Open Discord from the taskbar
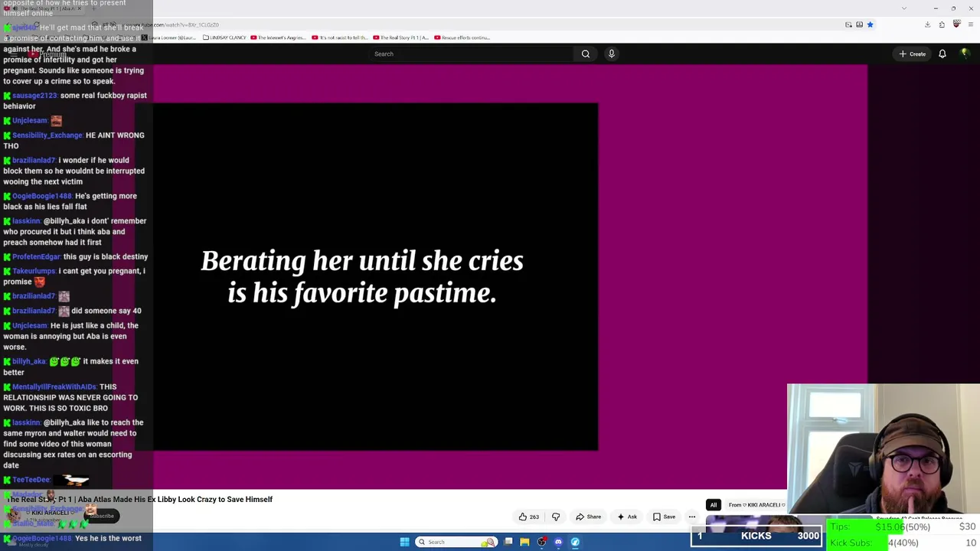 pyautogui.click(x=558, y=542)
